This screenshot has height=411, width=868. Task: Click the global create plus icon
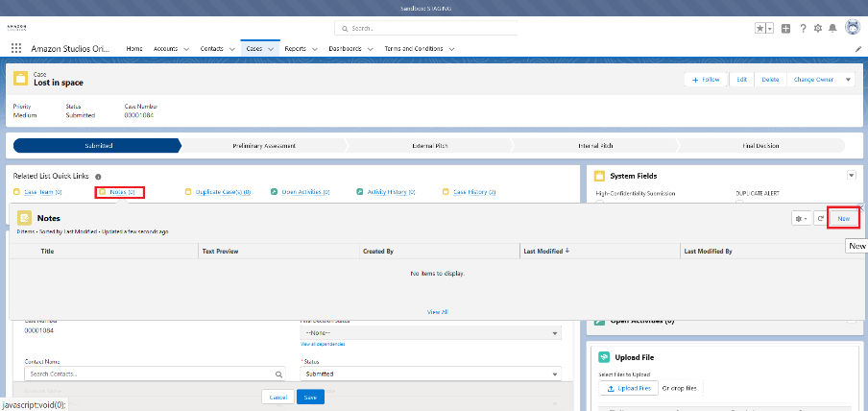click(786, 29)
